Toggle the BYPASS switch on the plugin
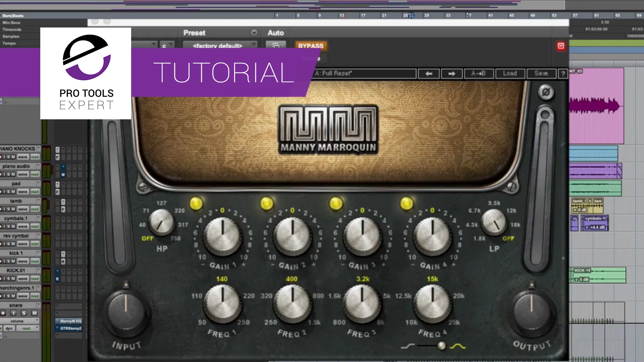644x362 pixels. (x=310, y=46)
